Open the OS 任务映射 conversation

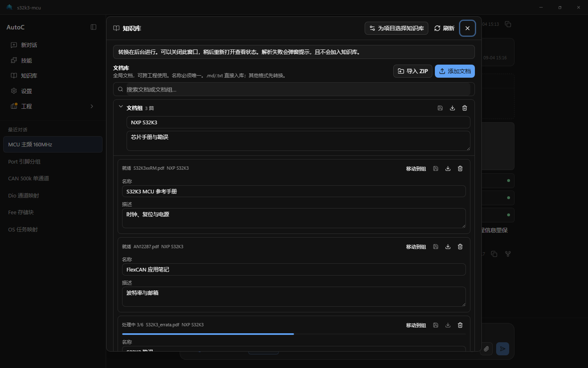[x=53, y=229]
